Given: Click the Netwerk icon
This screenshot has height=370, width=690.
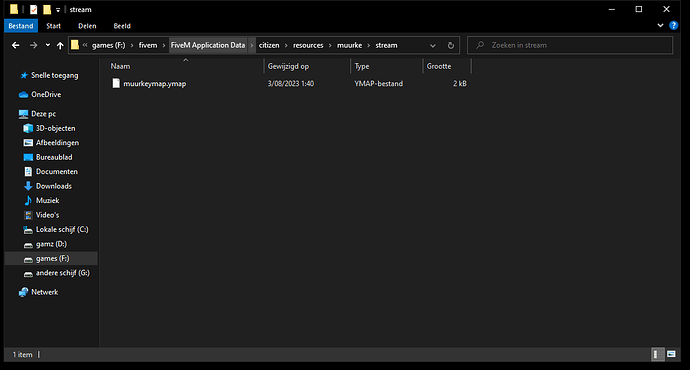Looking at the screenshot, I should [23, 292].
